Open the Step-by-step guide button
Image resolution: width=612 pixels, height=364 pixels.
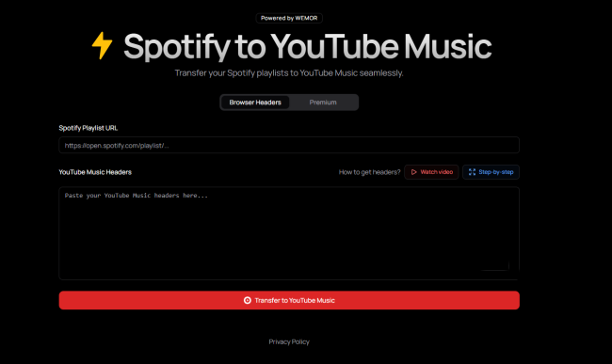(491, 172)
